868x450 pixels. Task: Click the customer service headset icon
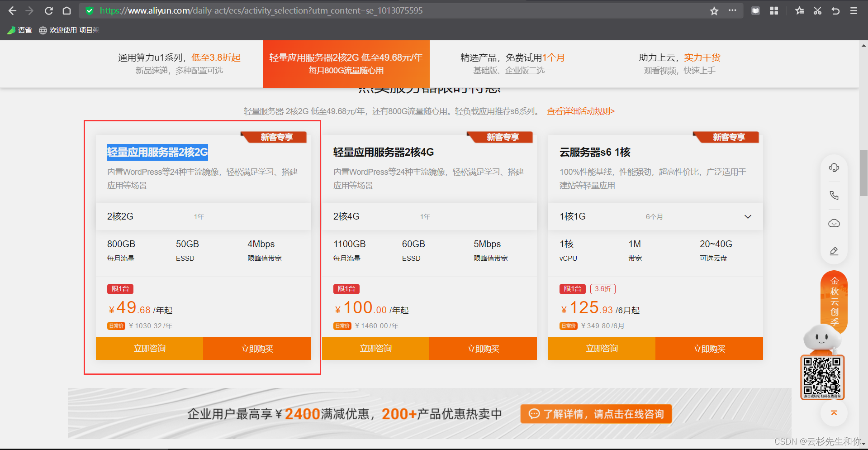coord(834,168)
